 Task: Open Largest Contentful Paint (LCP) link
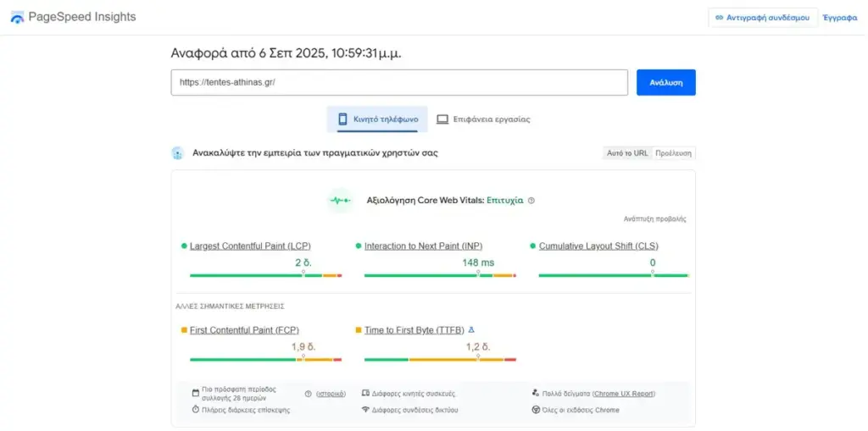(250, 246)
